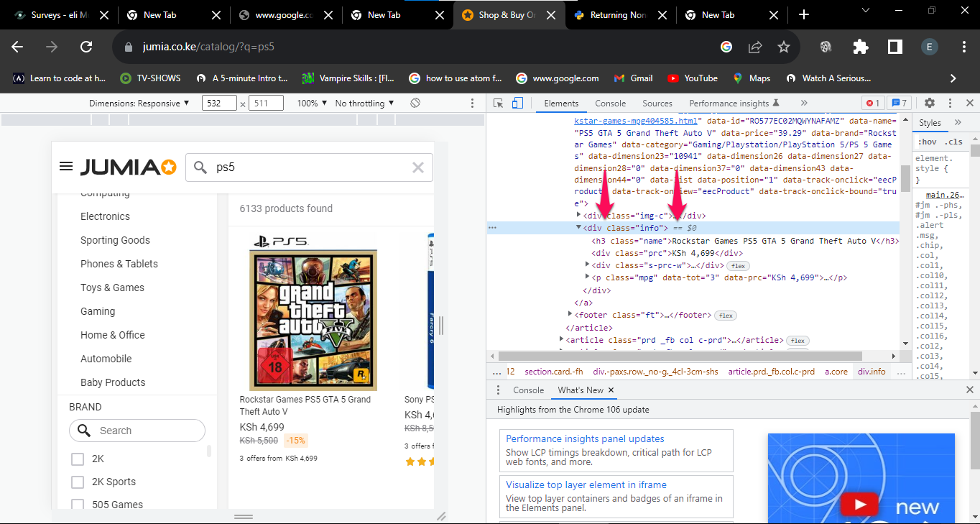Screen dimensions: 980x524
Task: Bookmark this page with the star icon
Action: tap(784, 47)
